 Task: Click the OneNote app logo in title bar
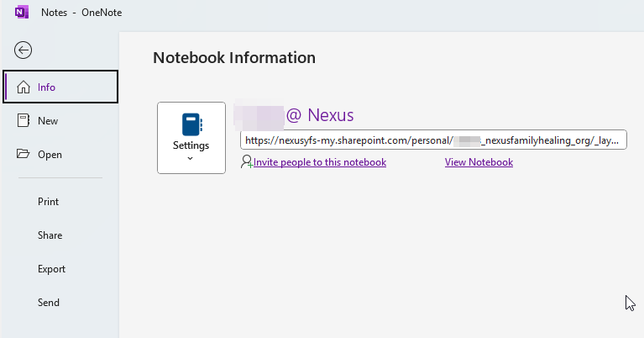[x=21, y=13]
